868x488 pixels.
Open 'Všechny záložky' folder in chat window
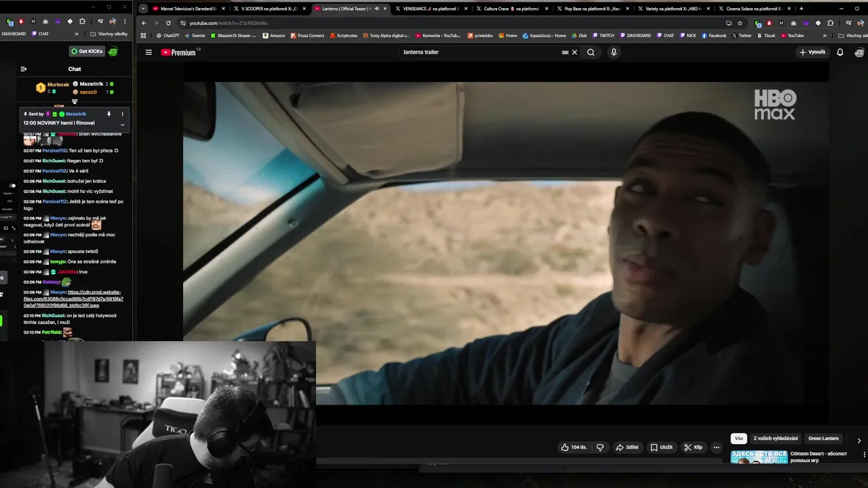(108, 34)
